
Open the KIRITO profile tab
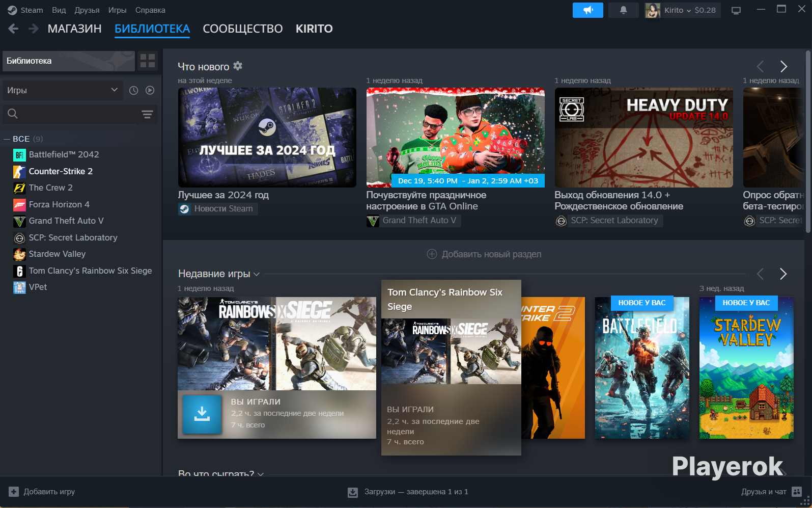(x=314, y=29)
